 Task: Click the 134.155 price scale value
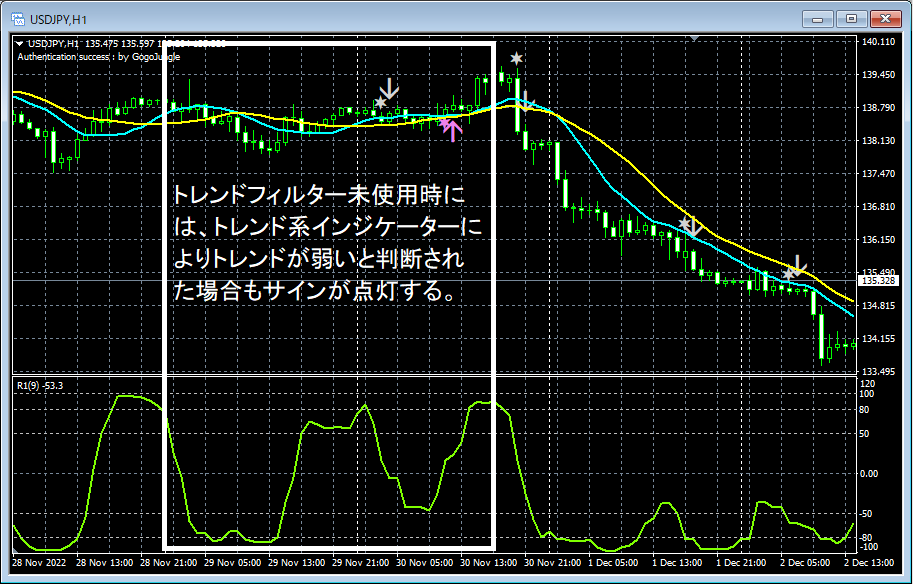click(878, 339)
